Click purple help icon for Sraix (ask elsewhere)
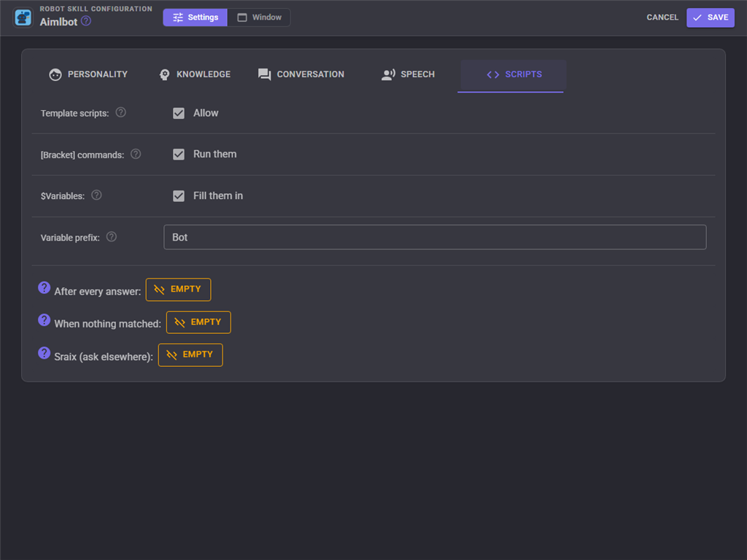The width and height of the screenshot is (747, 560). (x=44, y=353)
